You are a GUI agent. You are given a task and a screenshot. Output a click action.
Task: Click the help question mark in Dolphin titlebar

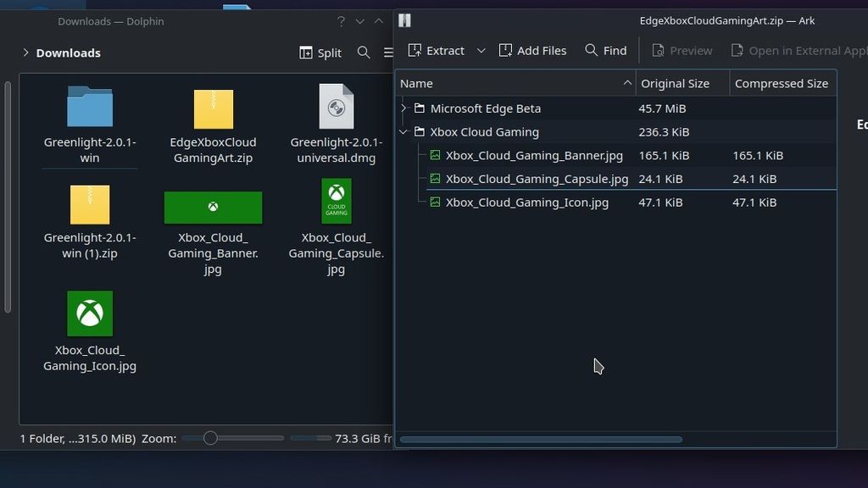coord(341,21)
